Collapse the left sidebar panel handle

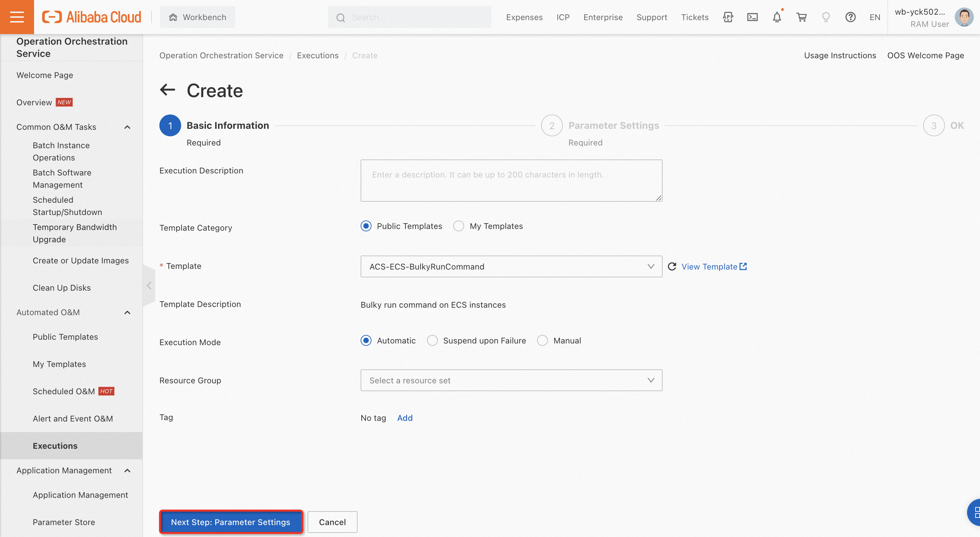(149, 286)
